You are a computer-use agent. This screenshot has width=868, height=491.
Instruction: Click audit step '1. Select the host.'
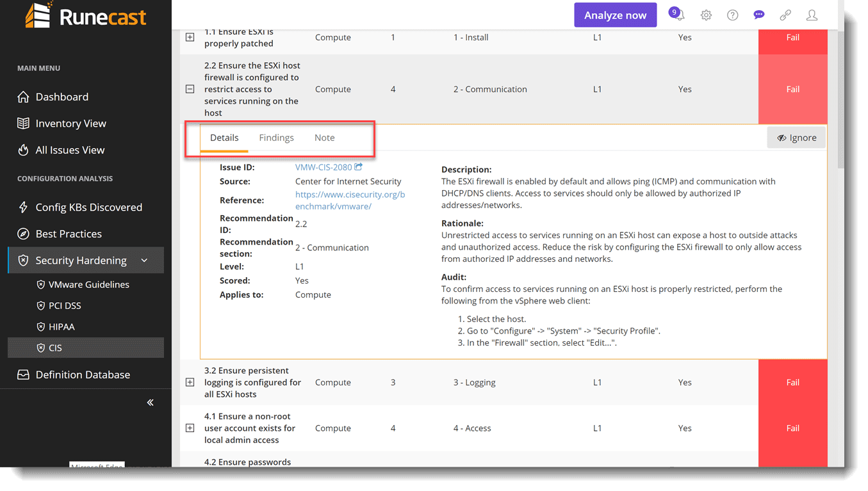(x=492, y=319)
